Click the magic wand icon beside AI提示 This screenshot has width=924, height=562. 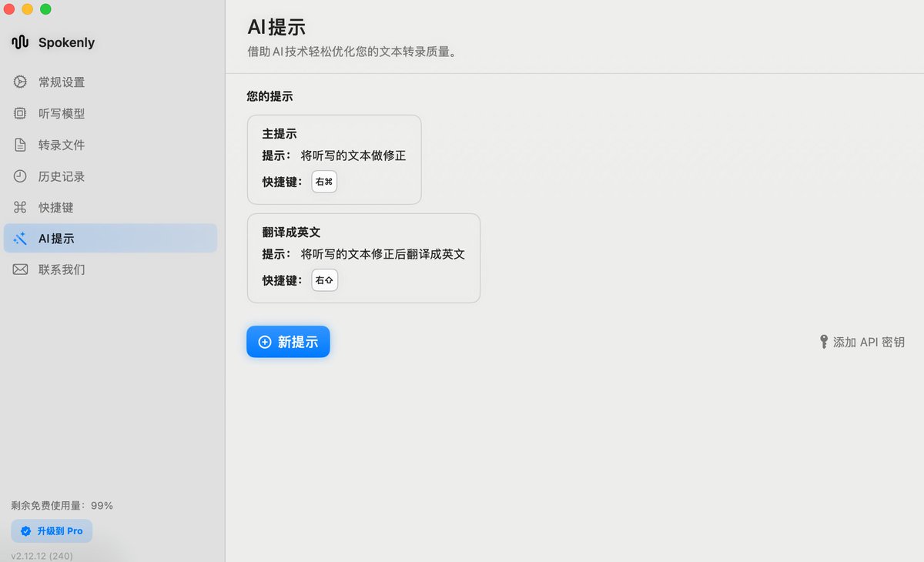[20, 239]
